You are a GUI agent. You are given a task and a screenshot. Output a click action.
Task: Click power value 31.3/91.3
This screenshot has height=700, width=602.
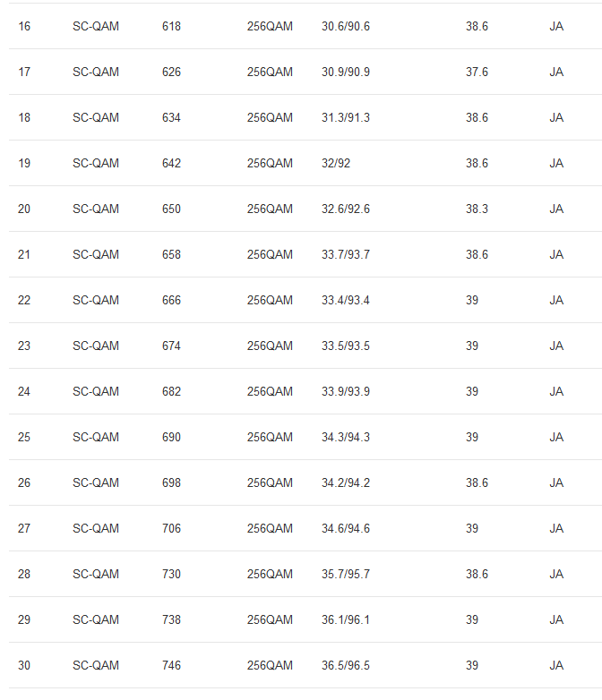pyautogui.click(x=346, y=118)
